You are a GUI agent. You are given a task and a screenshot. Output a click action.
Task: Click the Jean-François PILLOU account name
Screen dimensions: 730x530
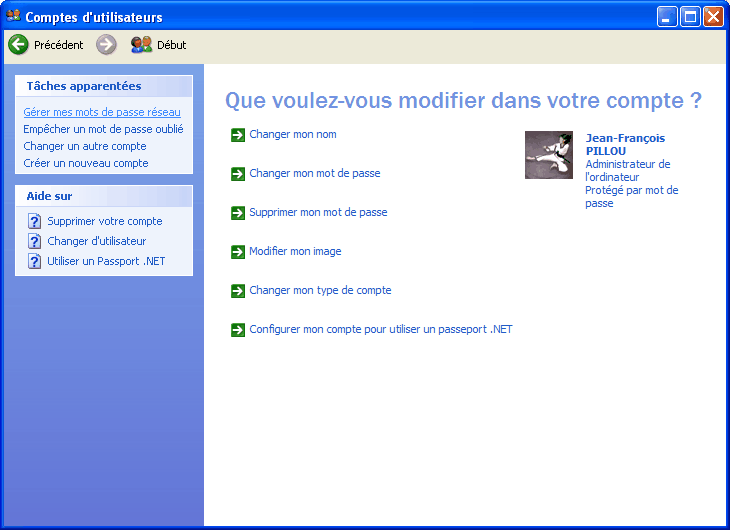[x=625, y=144]
